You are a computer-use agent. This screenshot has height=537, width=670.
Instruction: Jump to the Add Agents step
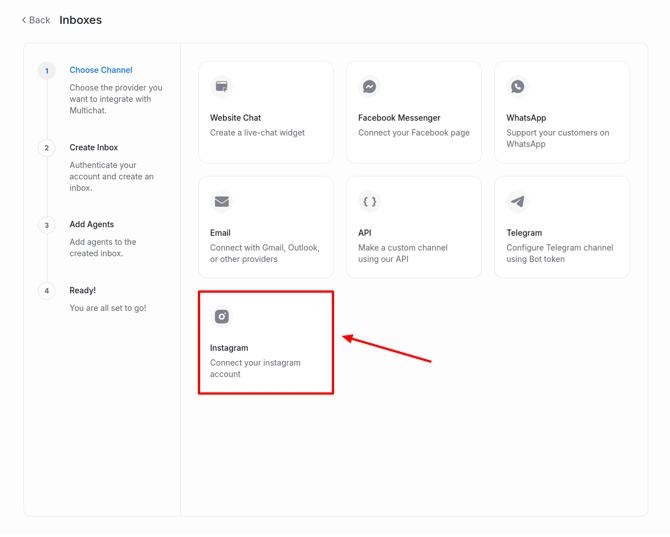tap(92, 224)
